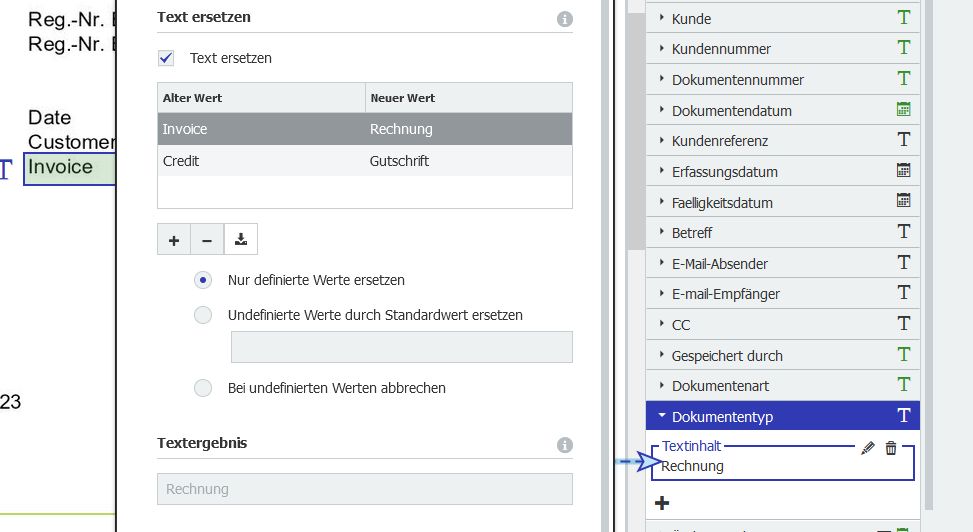Delete Textinhalt using the trash icon

click(891, 449)
